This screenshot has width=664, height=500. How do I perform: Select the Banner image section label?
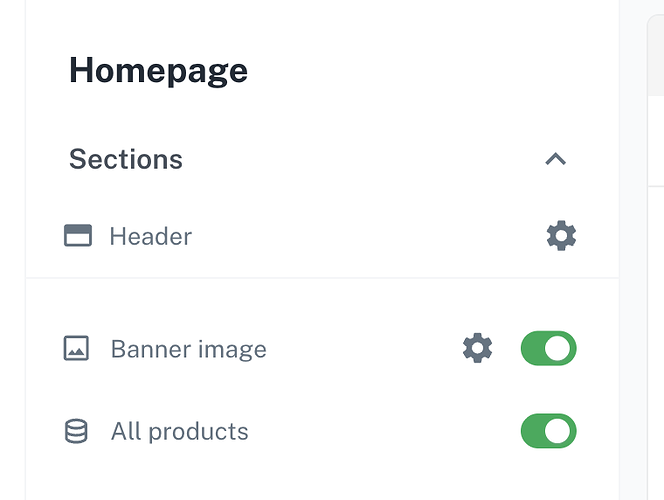[188, 349]
